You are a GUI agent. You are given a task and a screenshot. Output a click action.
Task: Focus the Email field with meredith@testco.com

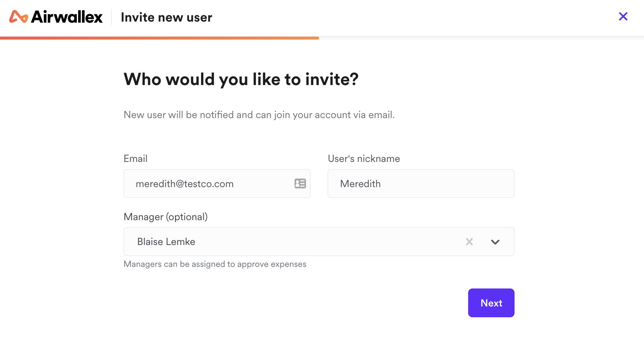(217, 183)
